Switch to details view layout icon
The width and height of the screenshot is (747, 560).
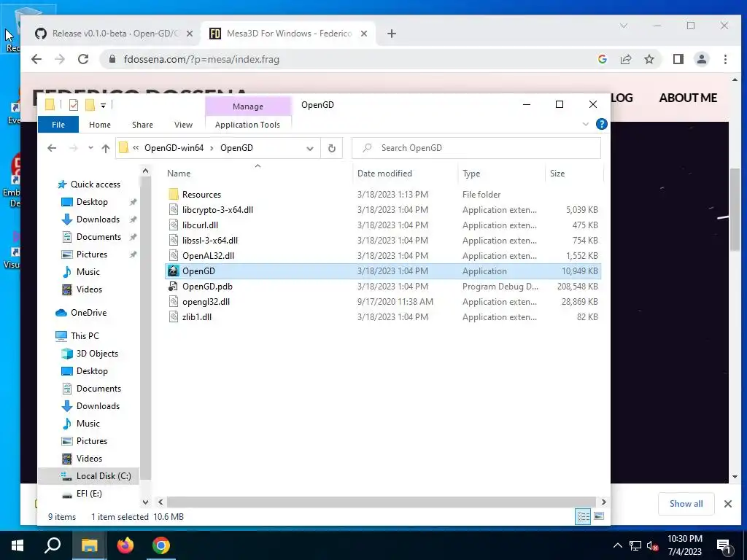click(x=583, y=517)
